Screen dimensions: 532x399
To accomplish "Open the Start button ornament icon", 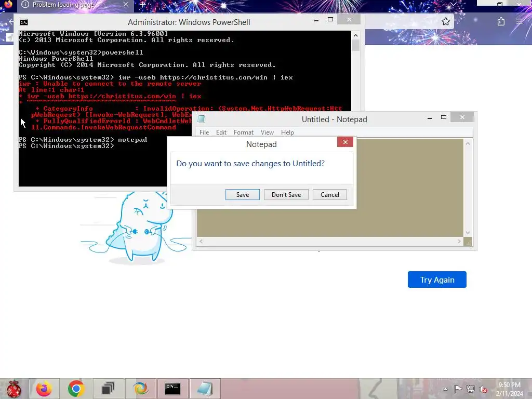I will click(x=14, y=389).
